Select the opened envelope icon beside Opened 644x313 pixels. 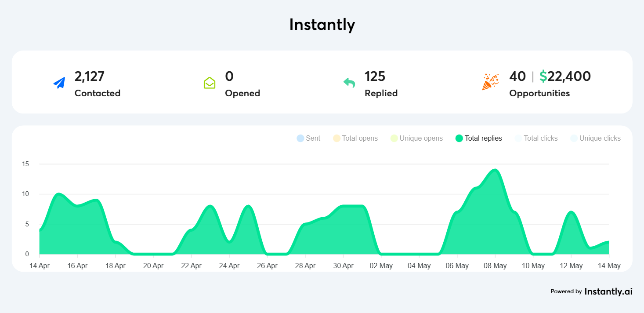pos(210,82)
